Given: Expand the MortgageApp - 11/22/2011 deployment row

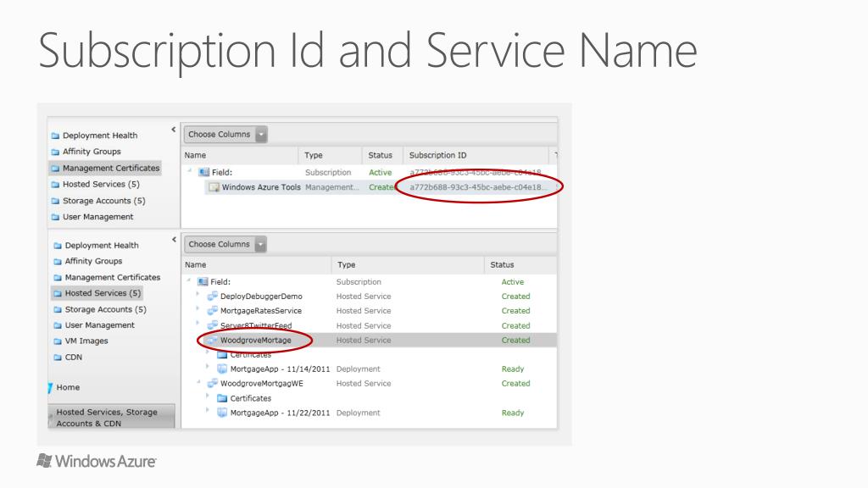Looking at the screenshot, I should tap(208, 411).
